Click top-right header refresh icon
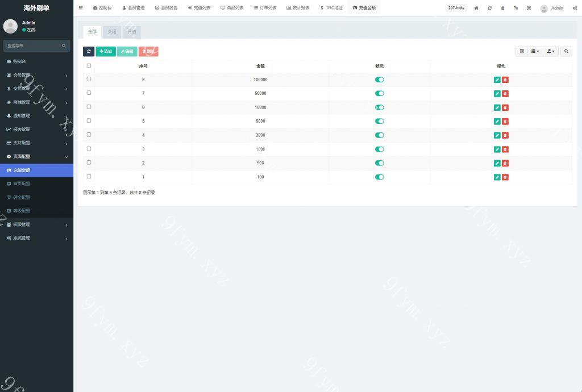 click(x=489, y=8)
